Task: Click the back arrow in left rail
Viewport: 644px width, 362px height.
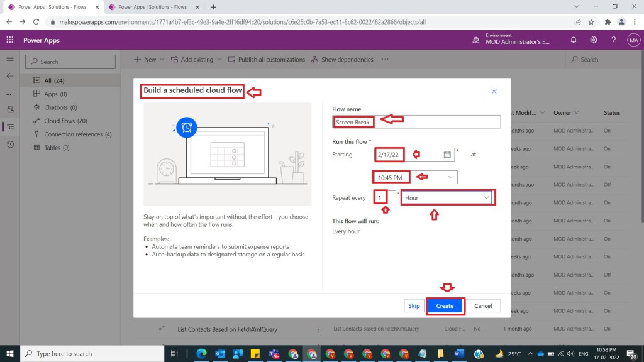Action: coord(10,76)
